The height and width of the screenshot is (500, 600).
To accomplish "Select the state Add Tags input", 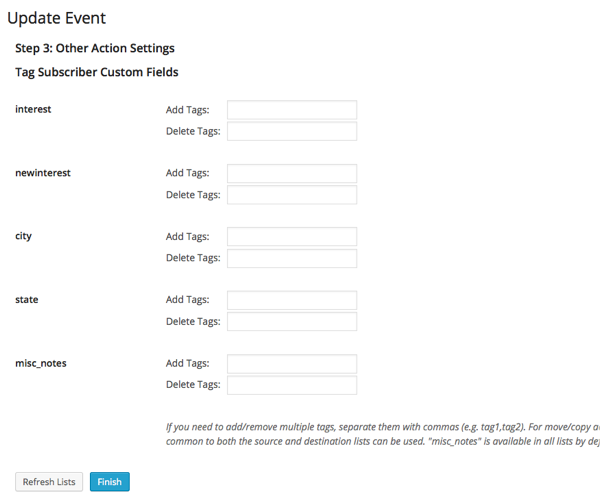I will (x=292, y=300).
